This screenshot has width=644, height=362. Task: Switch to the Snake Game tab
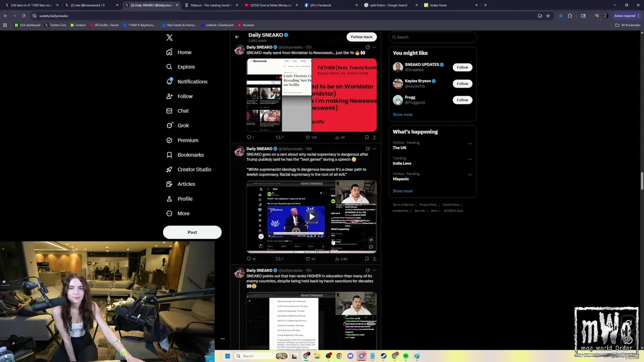pyautogui.click(x=450, y=5)
